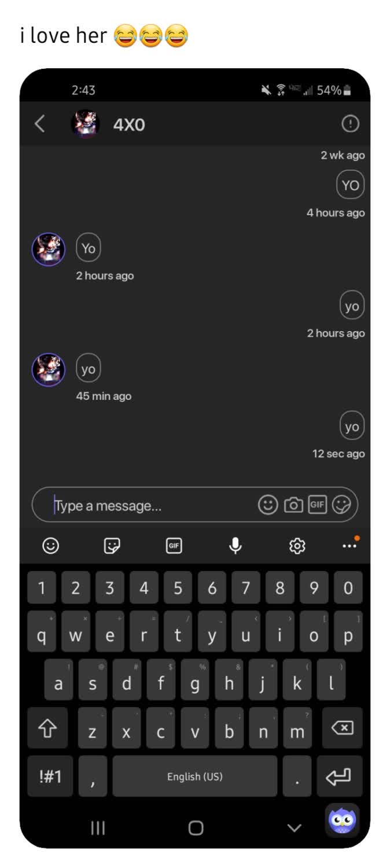The image size is (390, 868).
Task: Tap the backspace delete key
Action: (x=341, y=728)
